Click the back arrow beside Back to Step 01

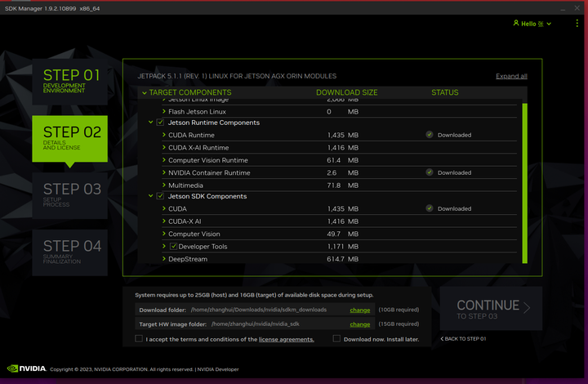(x=442, y=338)
